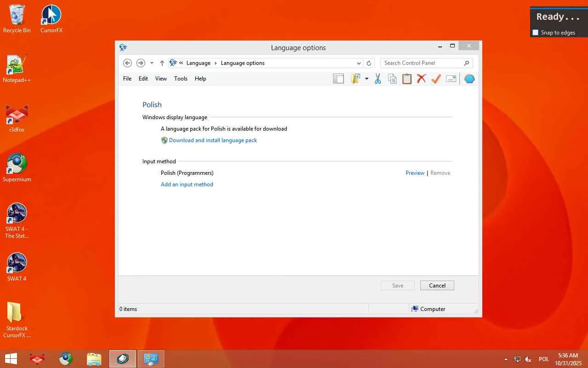Open the recent locations dropdown arrow
Screen dimensions: 588x368
tap(152, 63)
